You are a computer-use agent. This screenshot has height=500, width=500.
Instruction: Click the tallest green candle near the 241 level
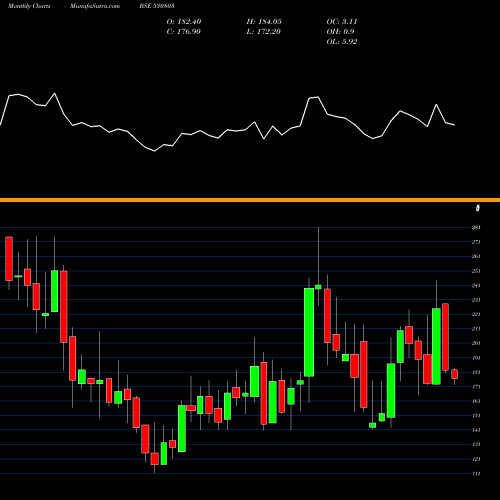click(x=309, y=332)
